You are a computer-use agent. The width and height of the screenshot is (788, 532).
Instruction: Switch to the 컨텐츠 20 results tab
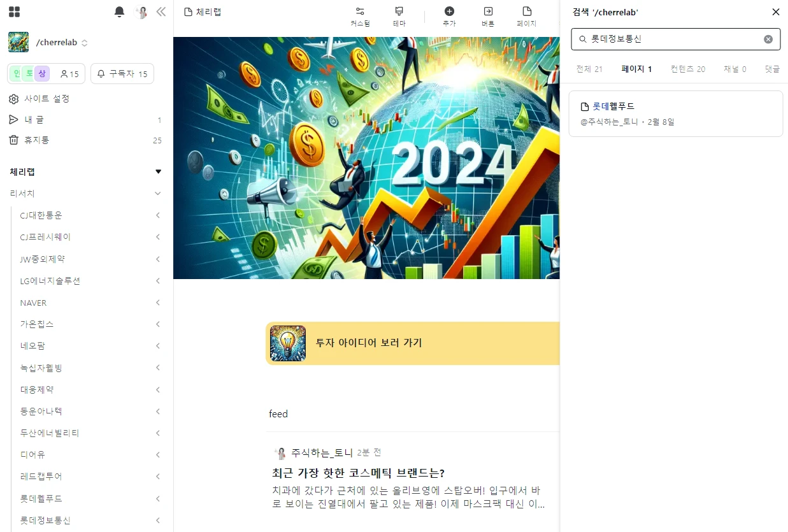click(x=688, y=69)
